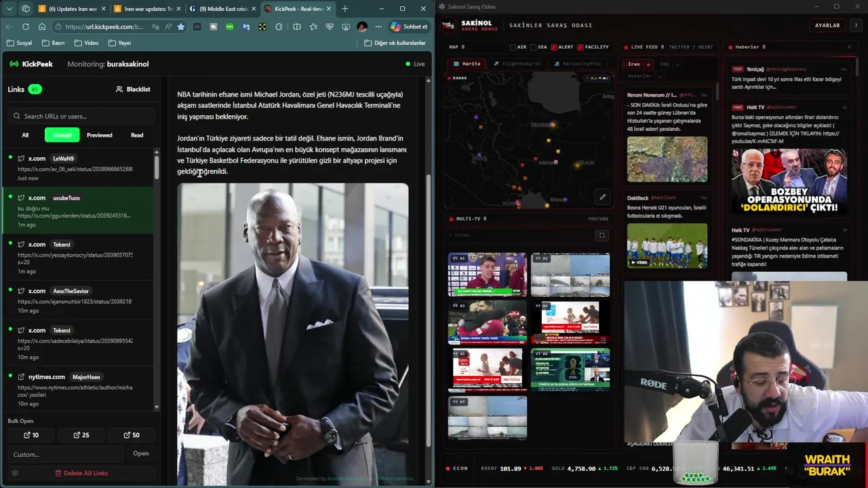
Task: Open new browser tab with plus
Action: coord(344,9)
